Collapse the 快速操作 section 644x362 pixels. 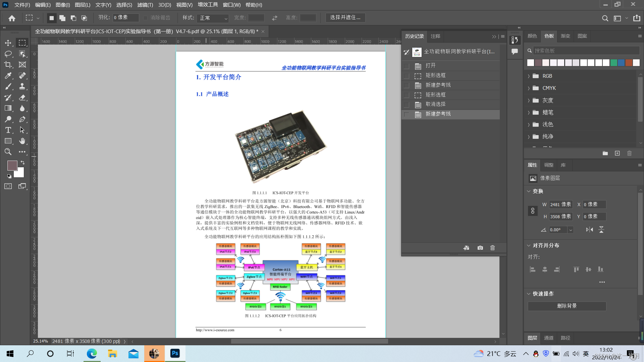(x=529, y=294)
